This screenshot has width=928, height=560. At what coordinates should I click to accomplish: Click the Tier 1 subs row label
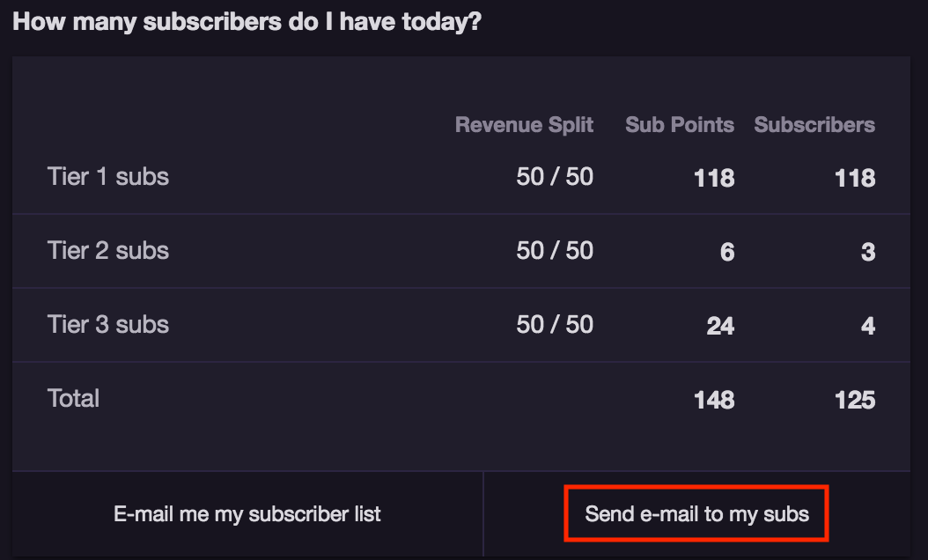(x=108, y=176)
